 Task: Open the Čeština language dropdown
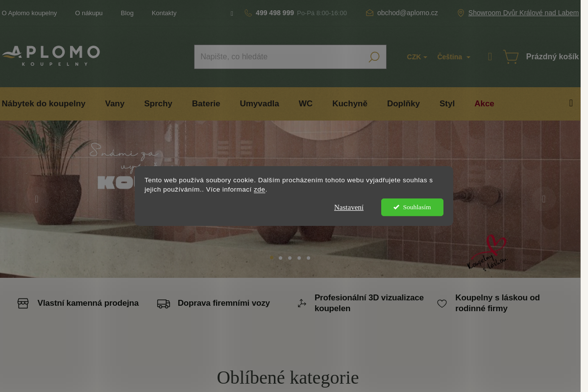[x=454, y=57]
